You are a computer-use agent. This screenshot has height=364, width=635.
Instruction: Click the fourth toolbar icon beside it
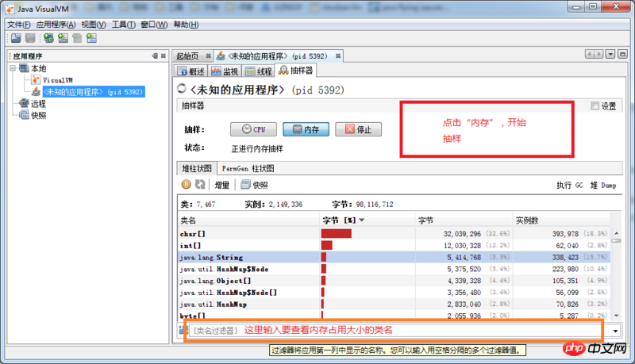[x=63, y=38]
